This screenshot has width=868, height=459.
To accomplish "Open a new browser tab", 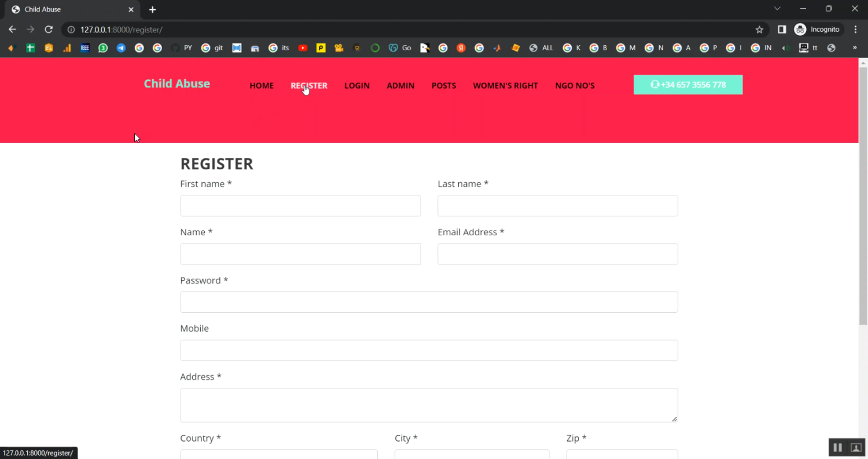I will click(152, 9).
